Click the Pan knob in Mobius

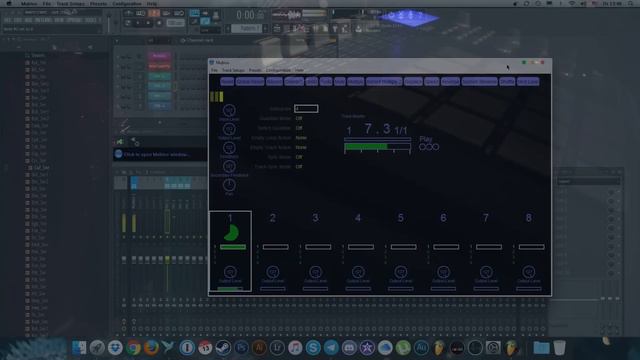[229, 185]
